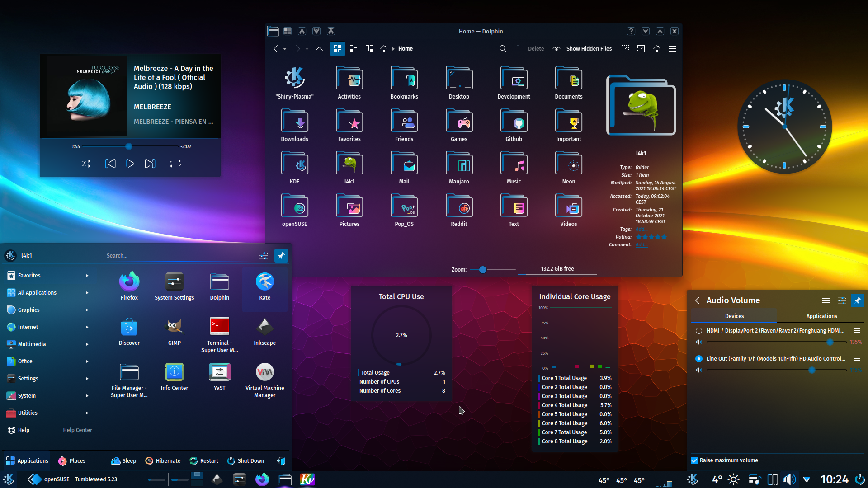Toggle shuffle in the music player
The height and width of the screenshot is (488, 868).
(x=85, y=164)
